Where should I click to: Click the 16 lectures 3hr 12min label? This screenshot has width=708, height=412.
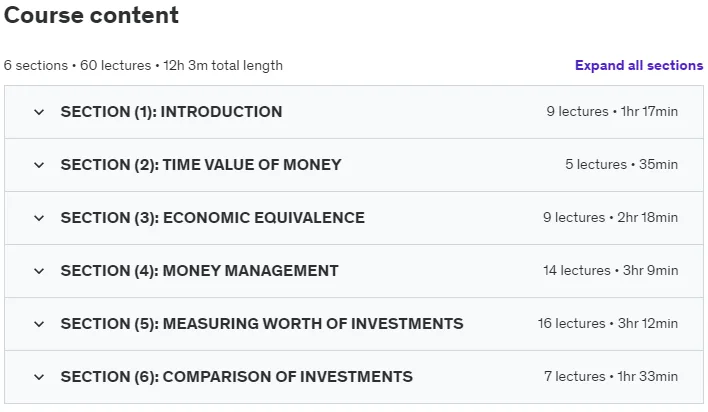608,323
